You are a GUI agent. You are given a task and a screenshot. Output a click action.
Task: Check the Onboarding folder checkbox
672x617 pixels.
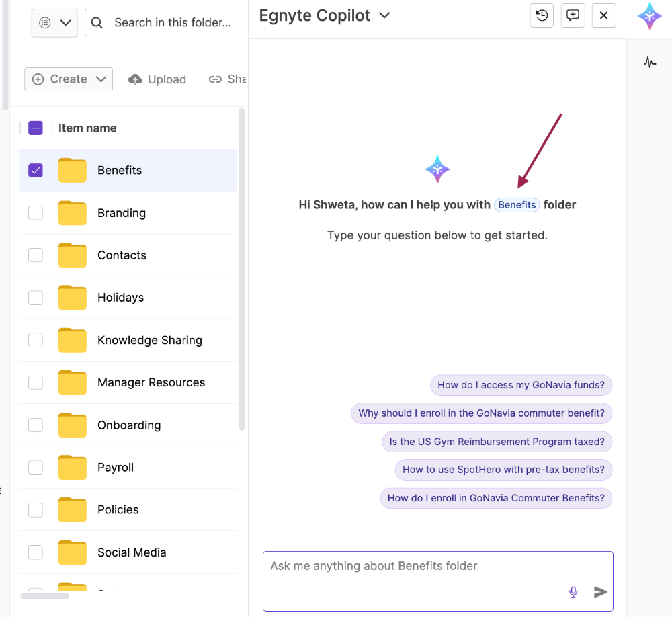(x=36, y=425)
